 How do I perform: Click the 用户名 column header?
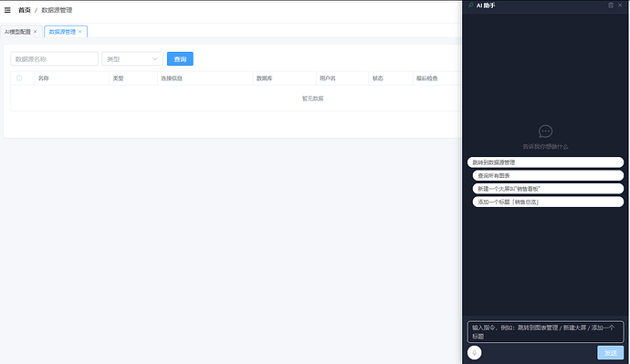pyautogui.click(x=328, y=78)
